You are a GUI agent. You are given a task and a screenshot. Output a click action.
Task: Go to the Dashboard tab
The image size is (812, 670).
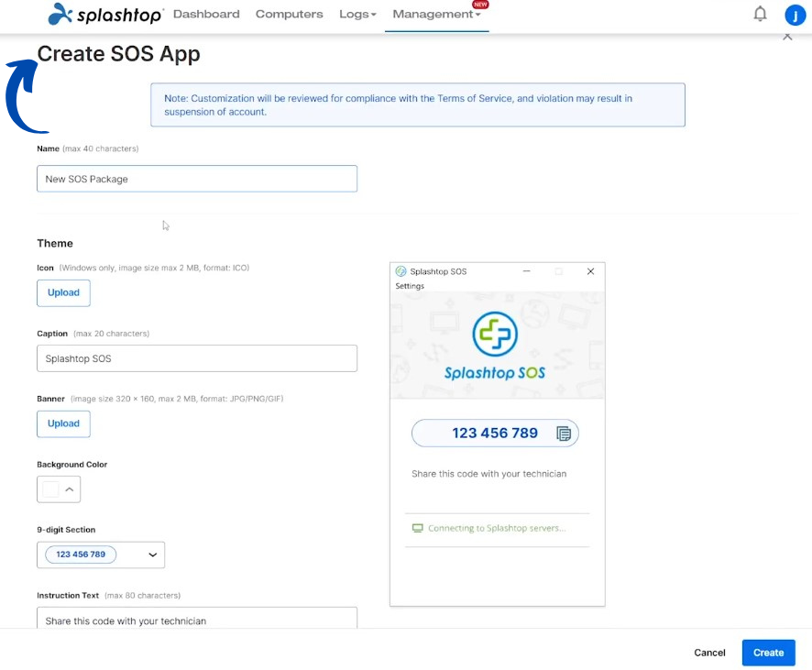coord(206,15)
